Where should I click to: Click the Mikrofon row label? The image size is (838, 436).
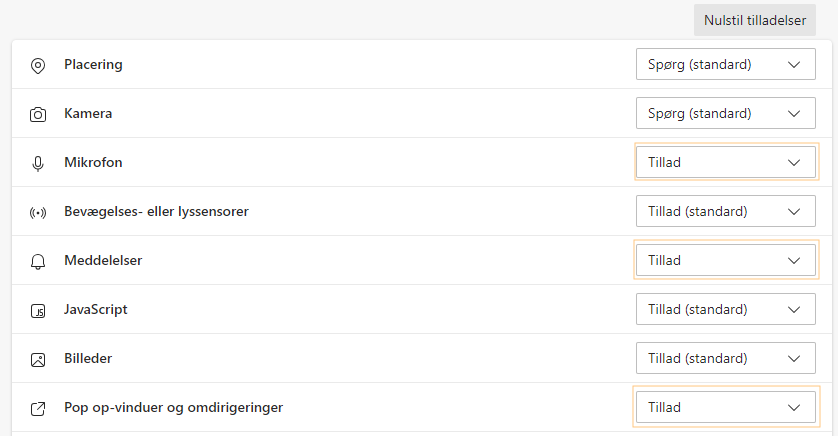[93, 162]
